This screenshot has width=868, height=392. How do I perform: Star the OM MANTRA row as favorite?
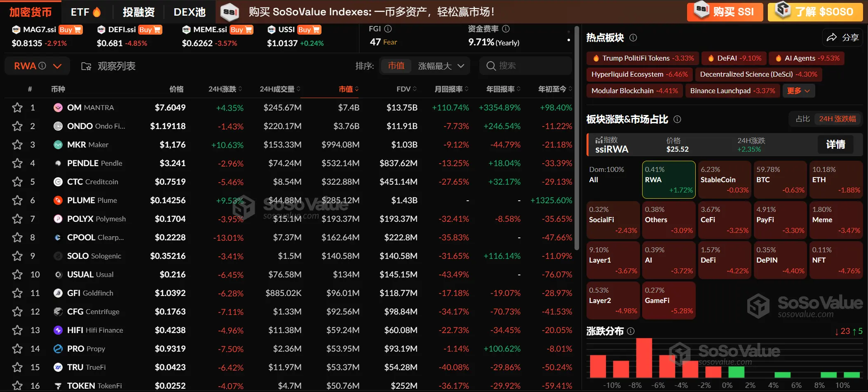(17, 107)
